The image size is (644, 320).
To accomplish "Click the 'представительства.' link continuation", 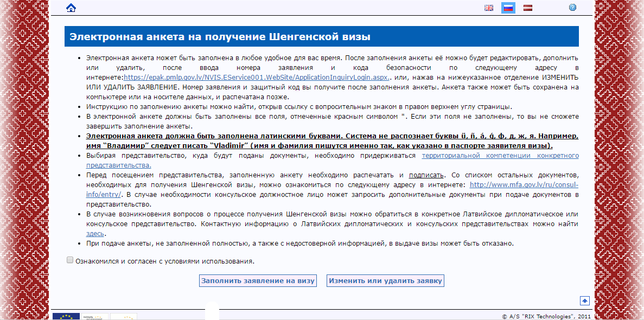I will [x=118, y=165].
